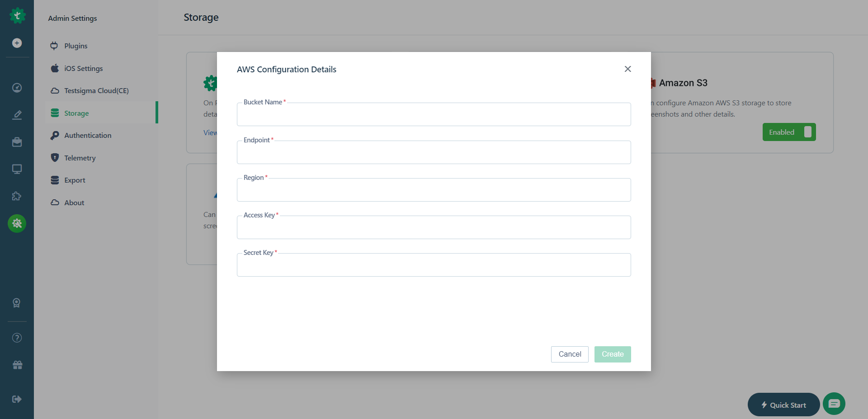868x419 pixels.
Task: Click the database icon beside Export
Action: coord(55,180)
